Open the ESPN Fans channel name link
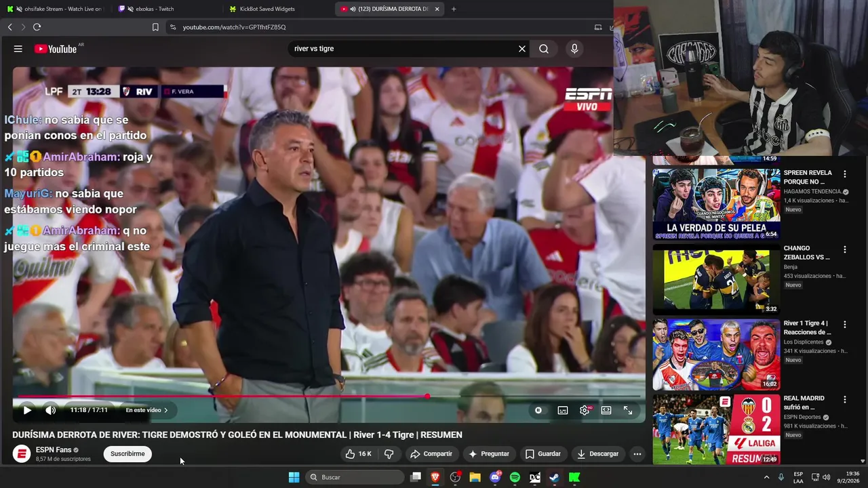Image resolution: width=868 pixels, height=488 pixels. [x=54, y=450]
